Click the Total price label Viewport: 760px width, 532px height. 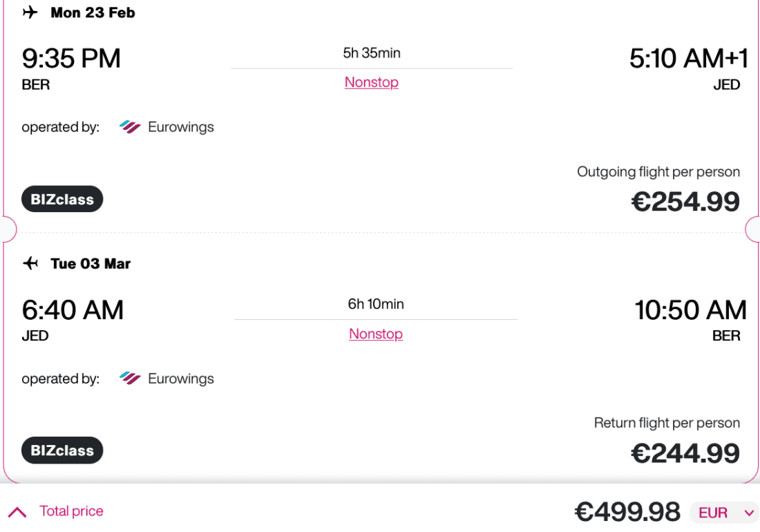71,511
